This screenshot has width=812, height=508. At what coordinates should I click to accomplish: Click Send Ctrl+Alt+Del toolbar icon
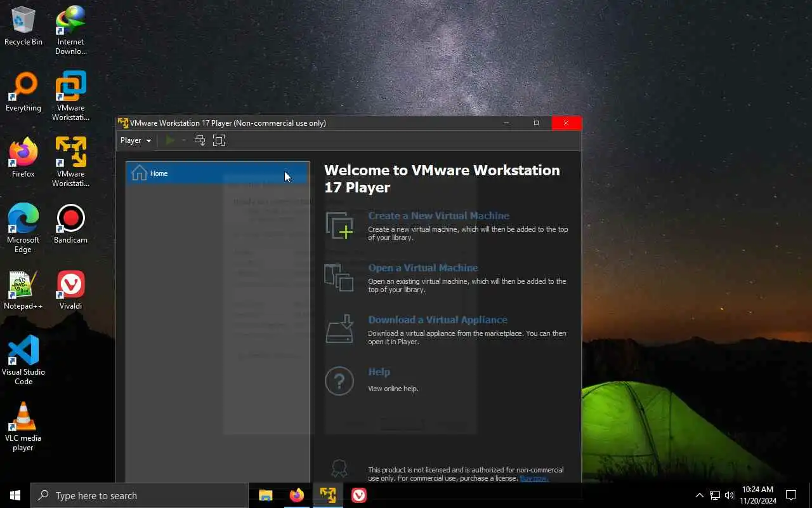200,140
